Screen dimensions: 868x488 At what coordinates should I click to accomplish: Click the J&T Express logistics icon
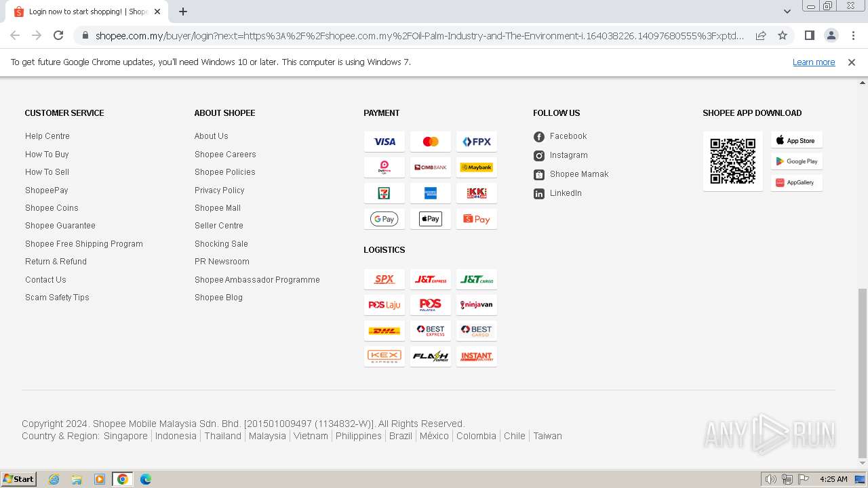pos(431,279)
